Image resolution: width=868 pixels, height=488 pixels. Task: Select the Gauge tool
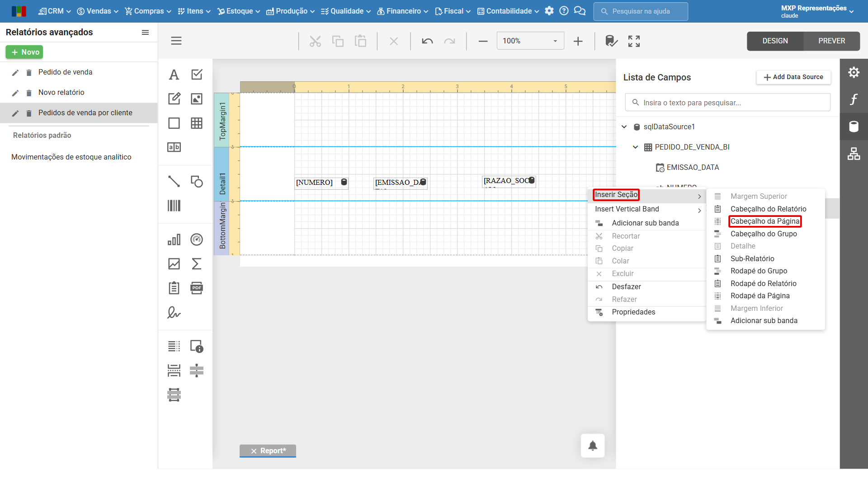pos(197,239)
